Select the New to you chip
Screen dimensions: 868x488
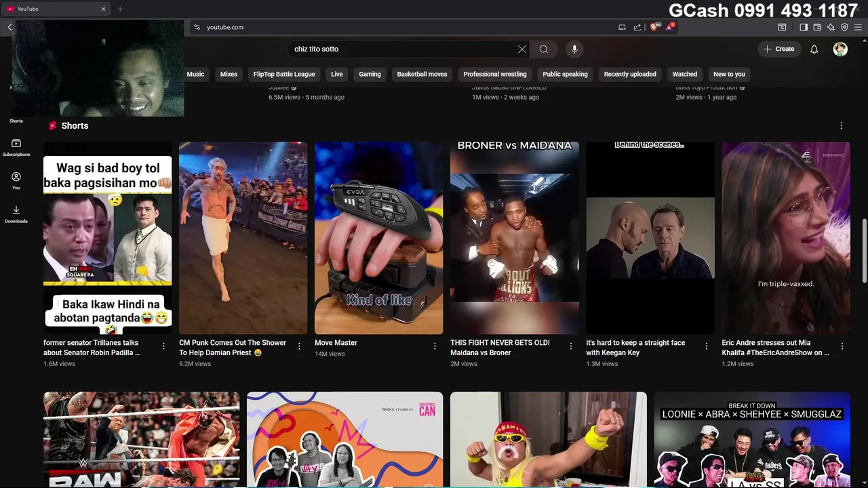[x=729, y=74]
